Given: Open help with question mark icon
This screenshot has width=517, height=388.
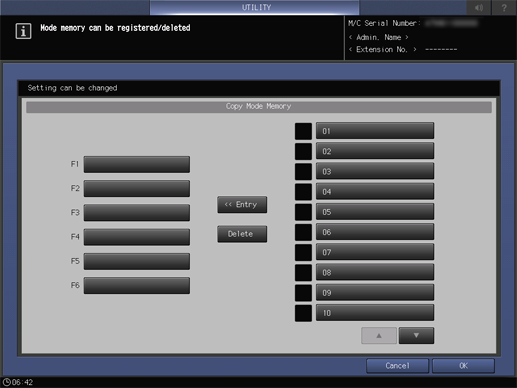Looking at the screenshot, I should coord(504,7).
